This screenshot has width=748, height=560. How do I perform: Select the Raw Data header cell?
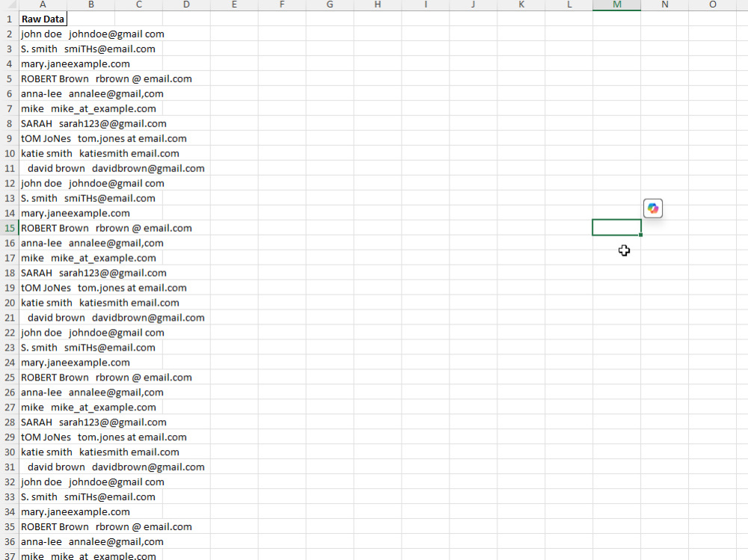(x=43, y=19)
